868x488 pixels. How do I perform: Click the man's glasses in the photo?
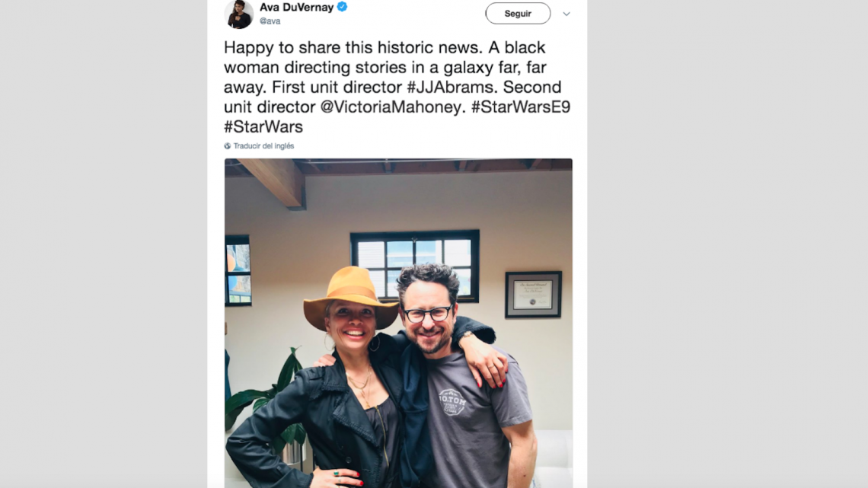(428, 314)
